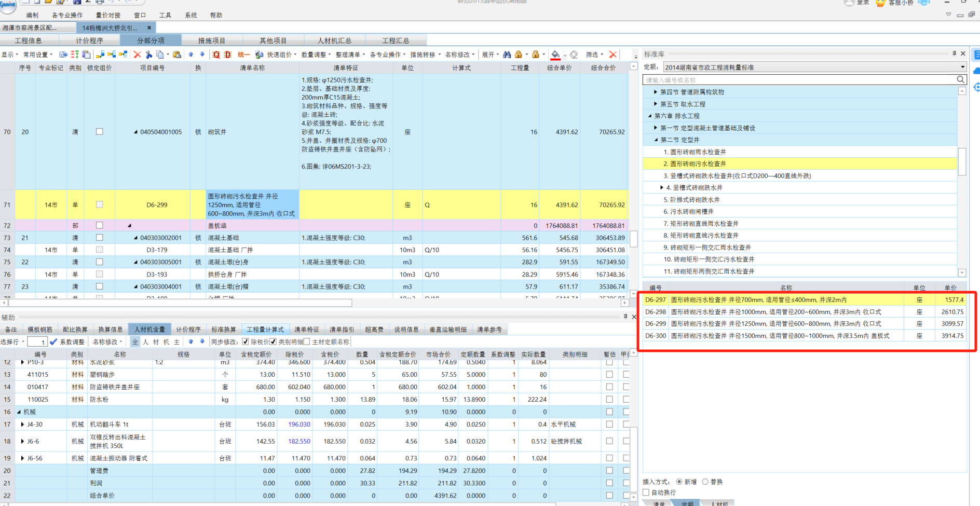Select the 替换 insert mode radio button
The image size is (980, 506).
point(705,482)
